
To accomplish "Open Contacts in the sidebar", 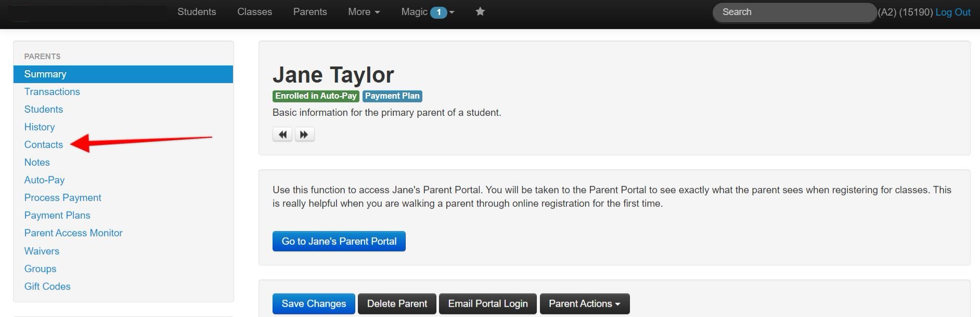I will pyautogui.click(x=44, y=144).
